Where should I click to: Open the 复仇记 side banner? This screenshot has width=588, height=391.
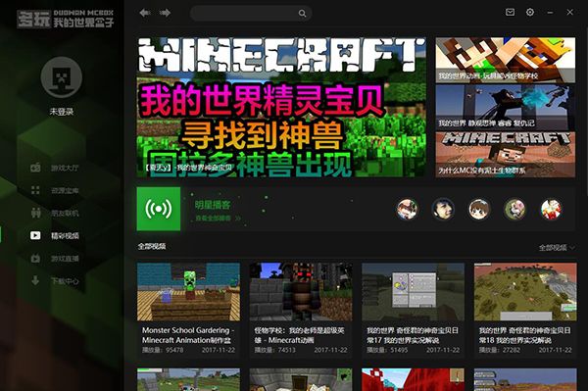pos(505,107)
